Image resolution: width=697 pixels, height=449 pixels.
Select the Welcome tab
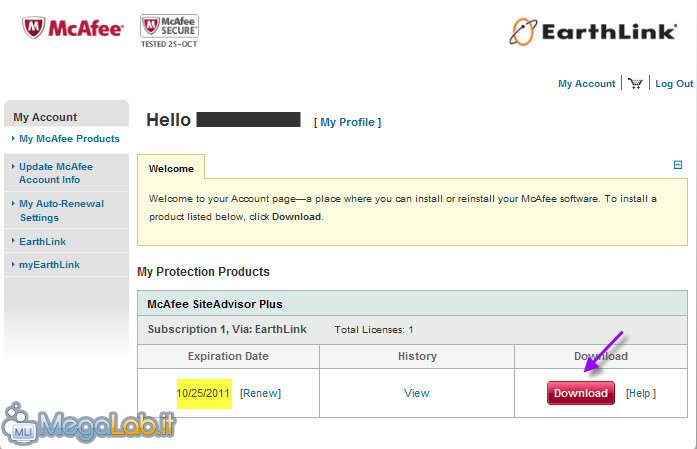tap(171, 168)
